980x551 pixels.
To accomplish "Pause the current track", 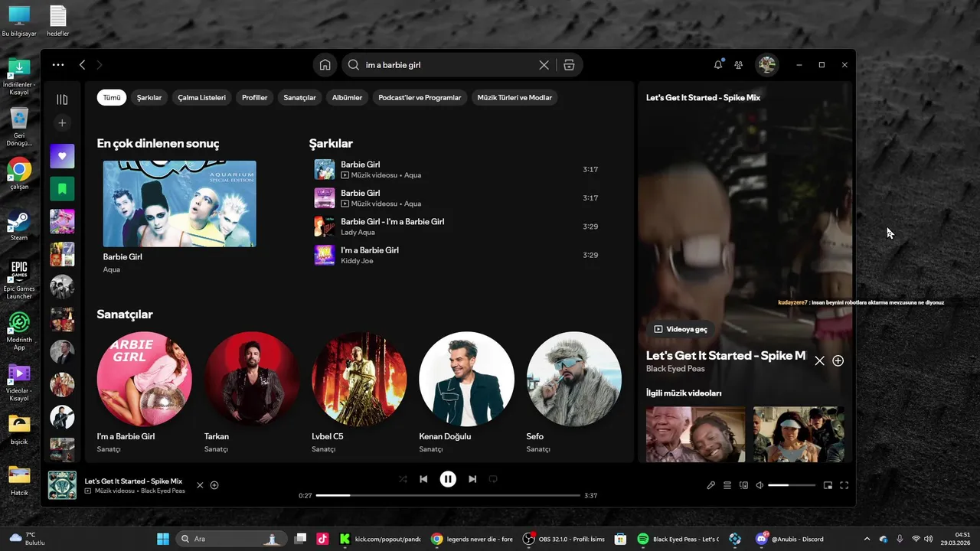I will click(x=448, y=479).
